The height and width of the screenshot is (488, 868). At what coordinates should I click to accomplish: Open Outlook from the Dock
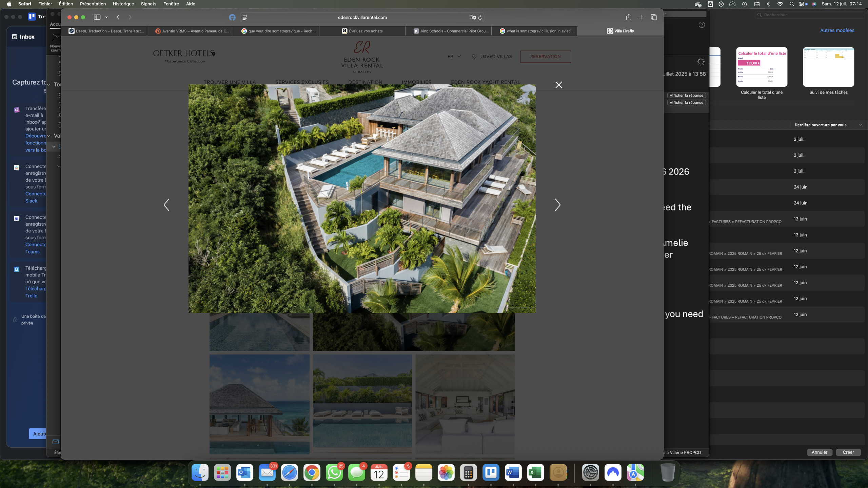click(245, 472)
